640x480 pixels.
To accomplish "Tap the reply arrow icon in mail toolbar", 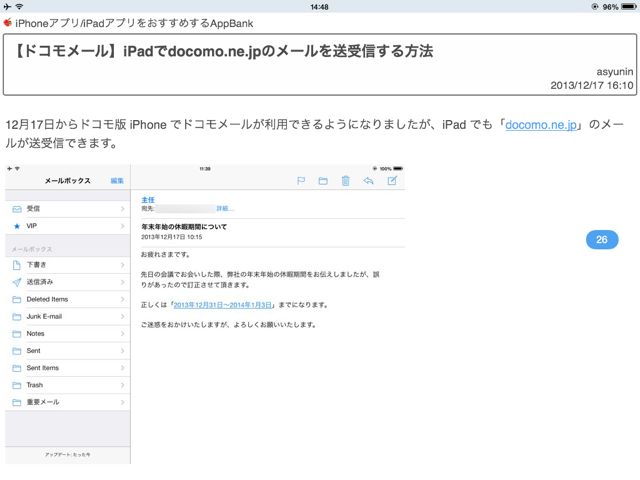I will tap(368, 180).
